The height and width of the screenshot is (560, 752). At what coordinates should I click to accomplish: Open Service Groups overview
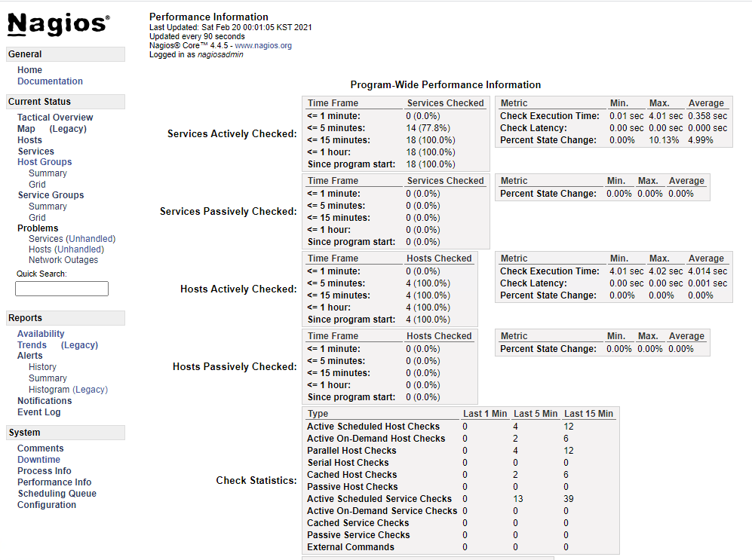click(x=51, y=195)
